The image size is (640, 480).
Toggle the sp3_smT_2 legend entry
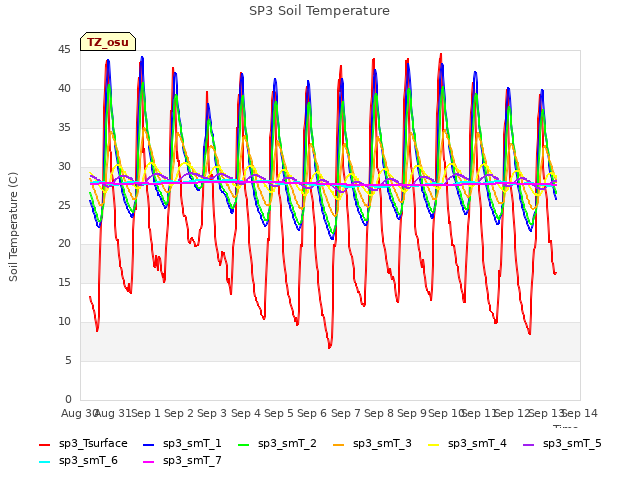(278, 444)
